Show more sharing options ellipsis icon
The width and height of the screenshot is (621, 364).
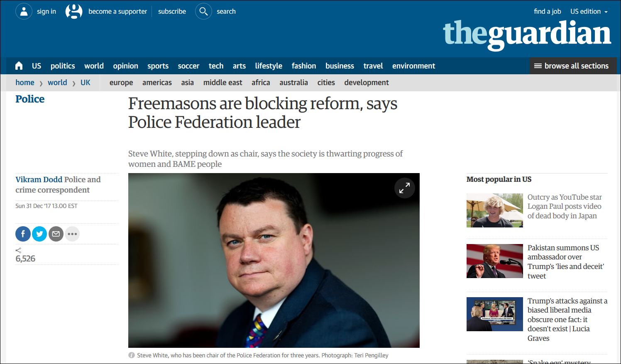72,234
